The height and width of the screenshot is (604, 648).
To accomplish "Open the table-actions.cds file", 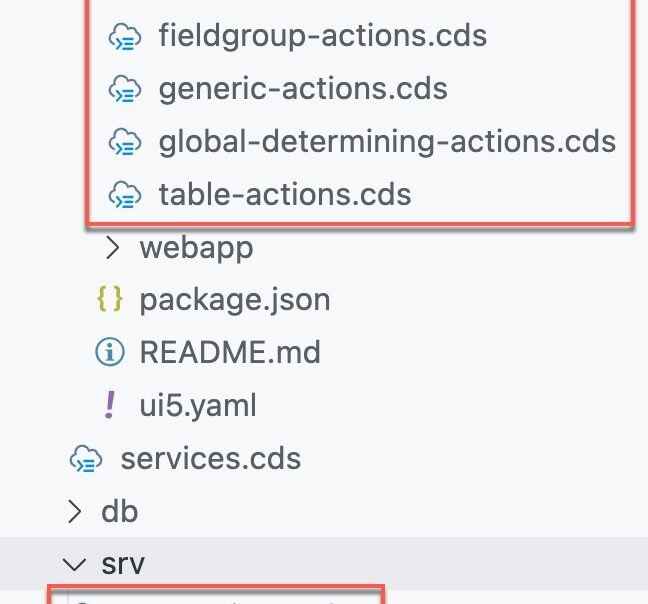I will click(285, 195).
